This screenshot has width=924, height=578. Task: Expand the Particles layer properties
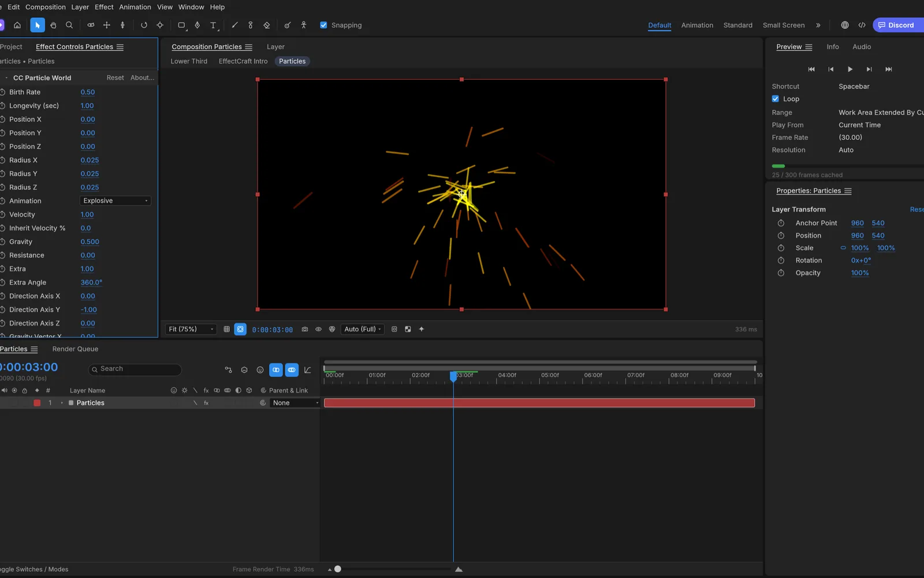pos(62,403)
